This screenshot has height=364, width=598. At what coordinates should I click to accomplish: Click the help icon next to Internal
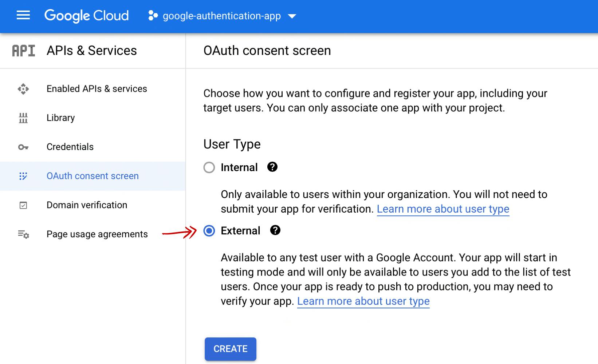[272, 167]
